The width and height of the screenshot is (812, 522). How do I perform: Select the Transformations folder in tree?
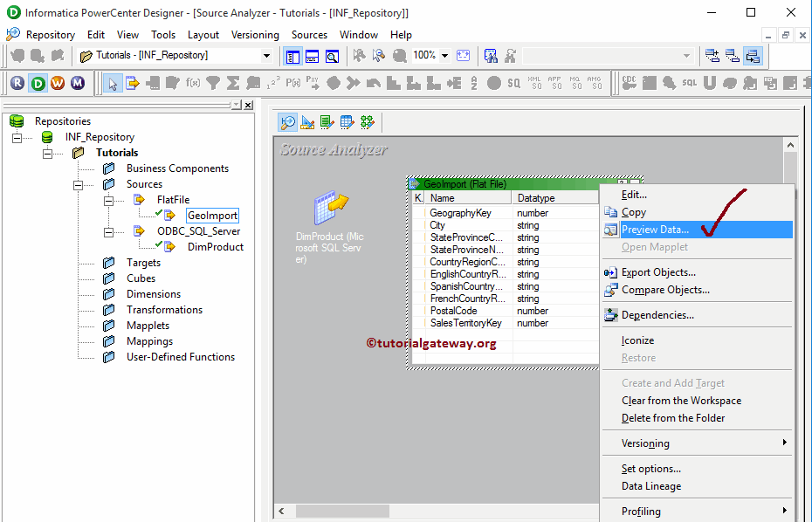pos(164,310)
